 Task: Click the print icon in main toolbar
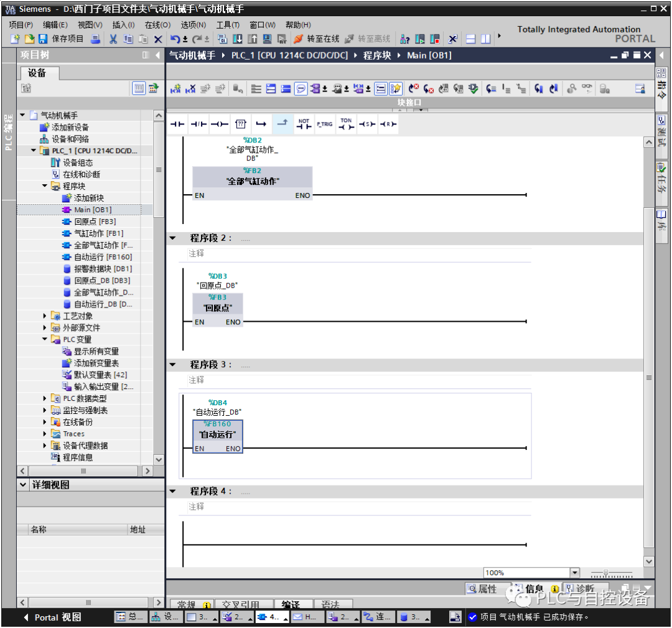(96, 39)
